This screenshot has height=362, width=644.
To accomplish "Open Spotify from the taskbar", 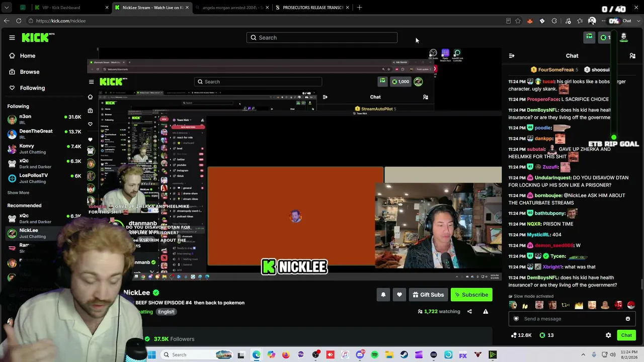I will point(375,355).
